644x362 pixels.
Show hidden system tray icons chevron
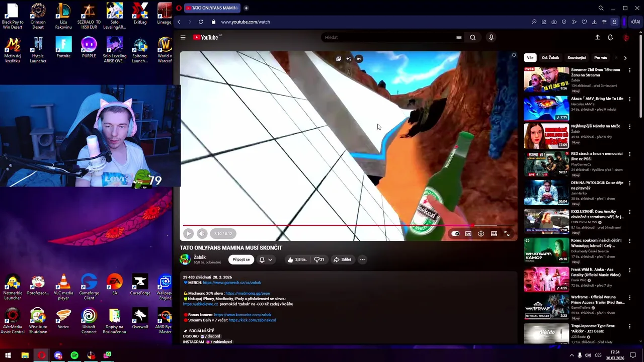click(x=572, y=355)
